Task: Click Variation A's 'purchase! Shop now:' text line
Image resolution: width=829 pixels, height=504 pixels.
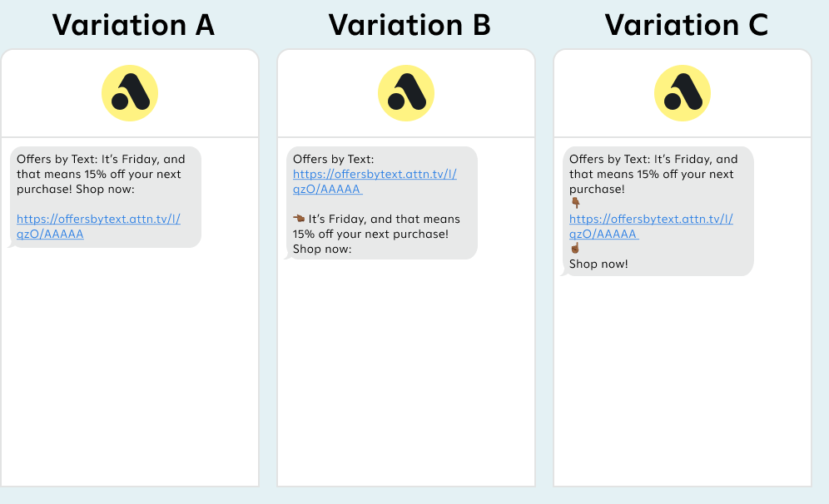Action: point(76,189)
